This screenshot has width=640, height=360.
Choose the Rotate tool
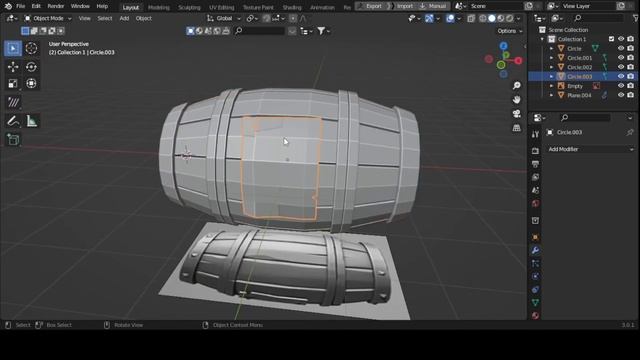click(31, 67)
